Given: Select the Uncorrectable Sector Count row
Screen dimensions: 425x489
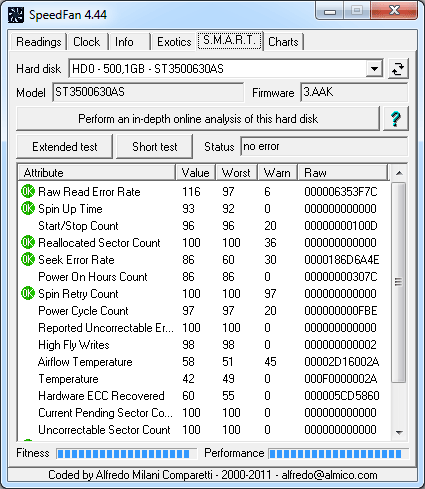Looking at the screenshot, I should click(x=204, y=430).
